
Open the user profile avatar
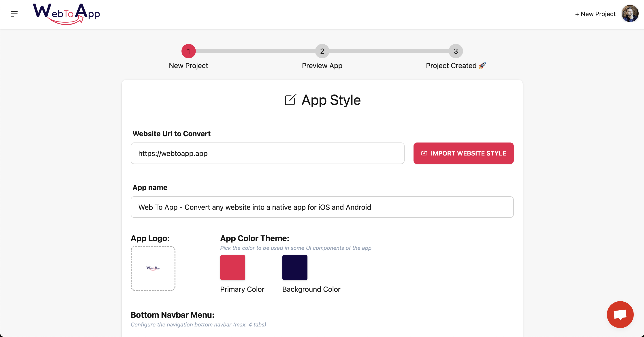(x=630, y=14)
